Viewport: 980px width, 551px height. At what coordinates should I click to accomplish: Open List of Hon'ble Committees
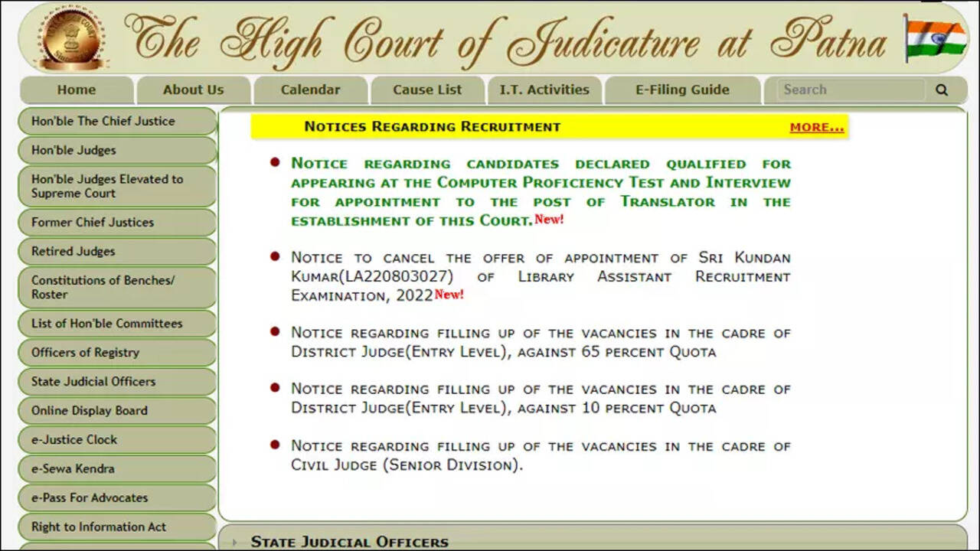tap(117, 323)
